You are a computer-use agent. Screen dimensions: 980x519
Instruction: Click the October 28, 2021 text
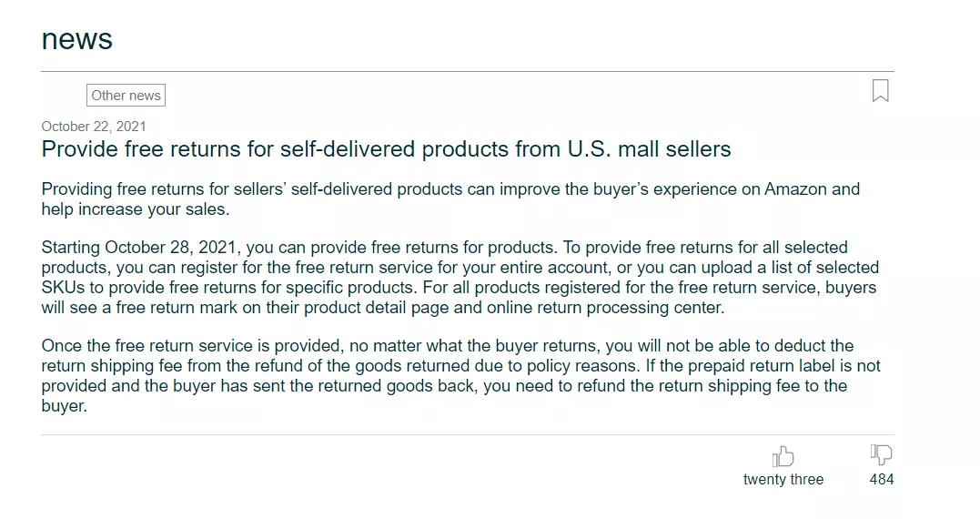point(170,248)
